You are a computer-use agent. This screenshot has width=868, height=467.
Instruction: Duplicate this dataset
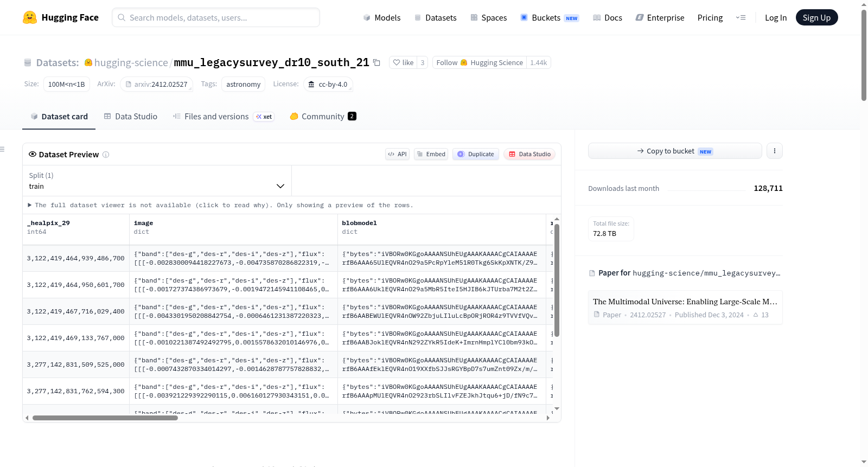pyautogui.click(x=476, y=154)
